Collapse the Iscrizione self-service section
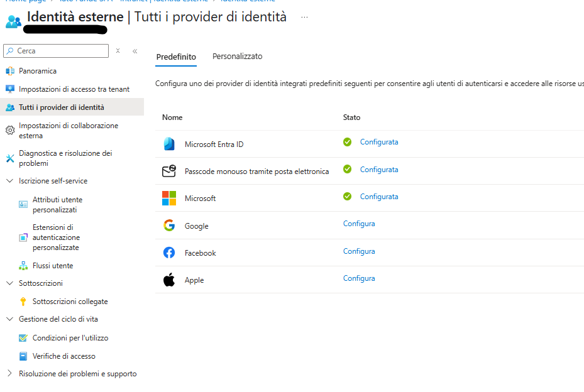This screenshot has width=584, height=392. [10, 181]
